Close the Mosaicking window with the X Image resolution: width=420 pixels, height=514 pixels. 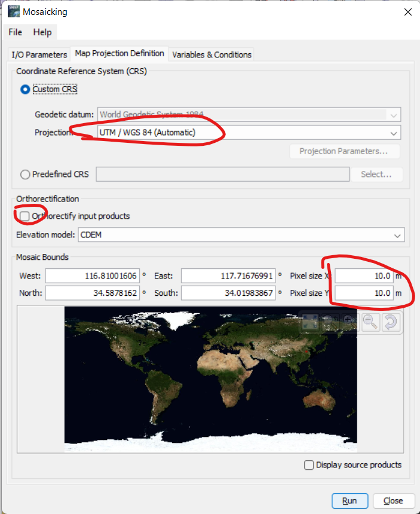(x=408, y=12)
